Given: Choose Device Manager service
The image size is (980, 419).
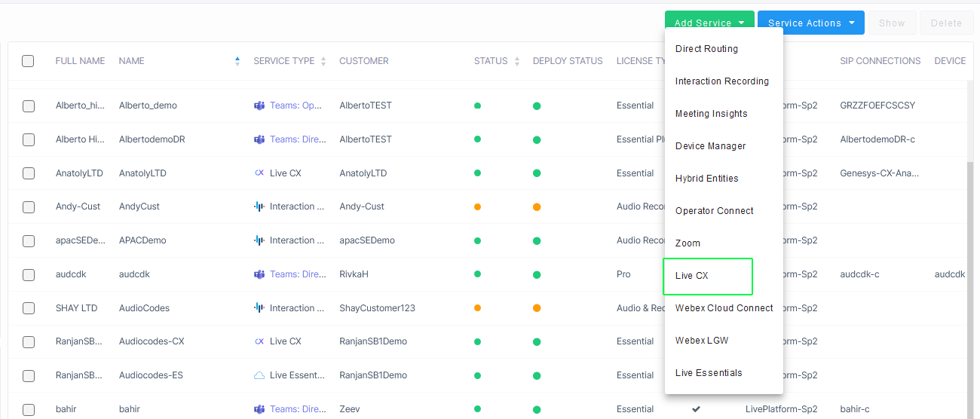Looking at the screenshot, I should (711, 146).
